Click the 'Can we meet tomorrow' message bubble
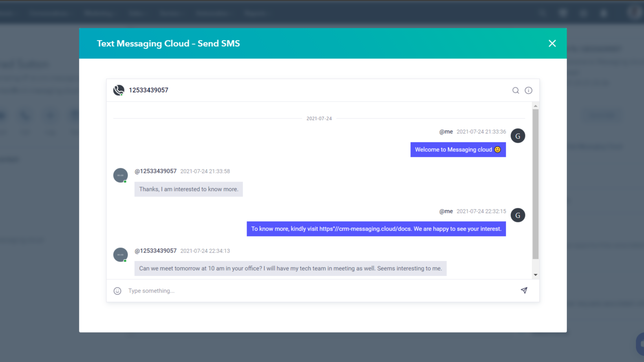644x362 pixels. coord(290,269)
